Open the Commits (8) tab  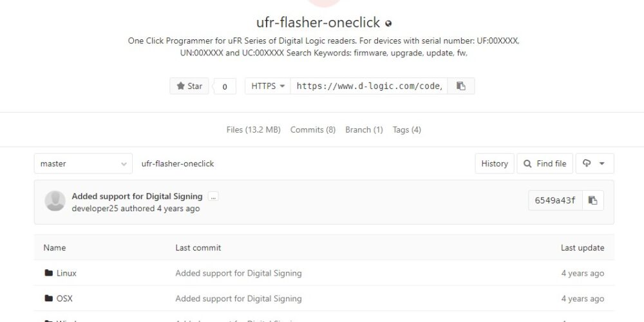(x=313, y=130)
